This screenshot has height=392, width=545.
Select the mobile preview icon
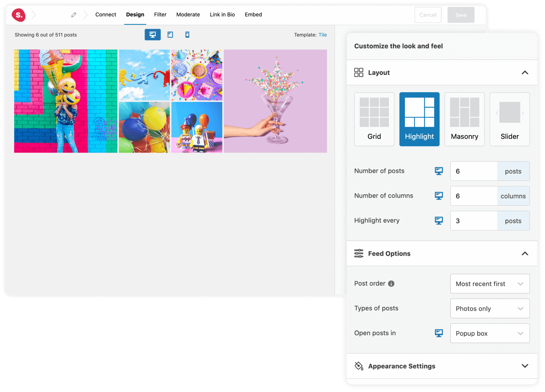click(187, 35)
